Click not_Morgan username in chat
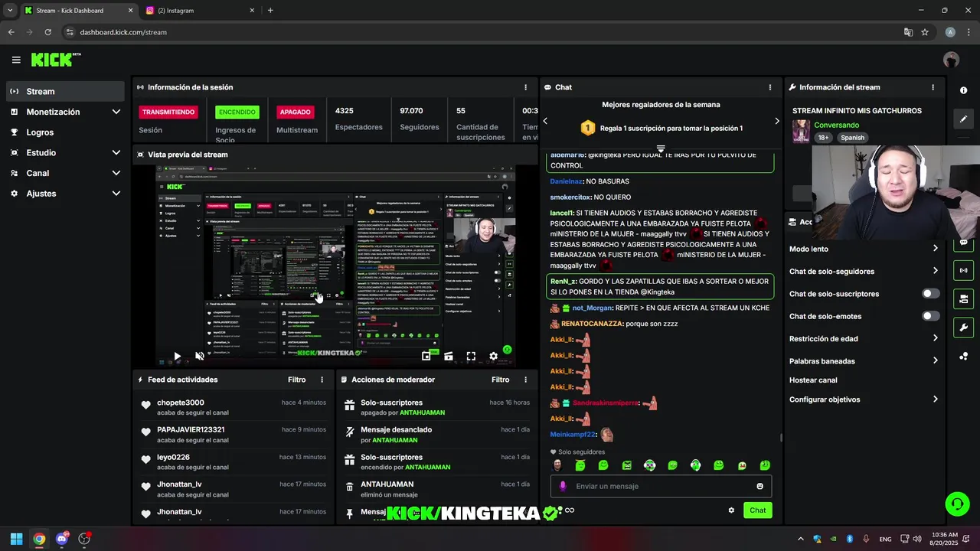Image resolution: width=980 pixels, height=551 pixels. point(593,308)
